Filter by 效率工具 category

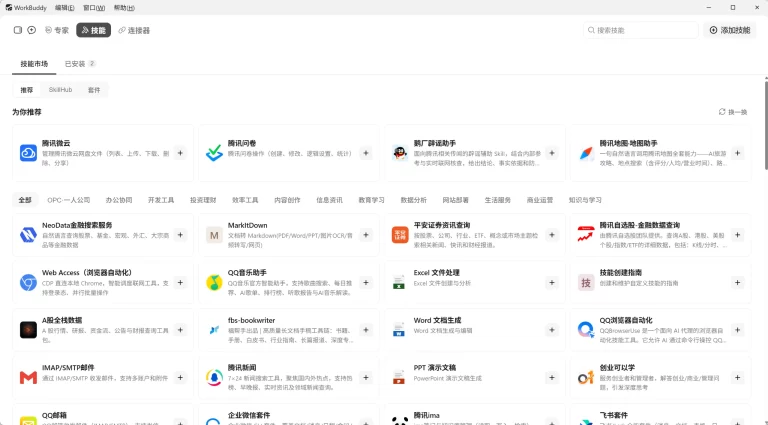tap(245, 200)
